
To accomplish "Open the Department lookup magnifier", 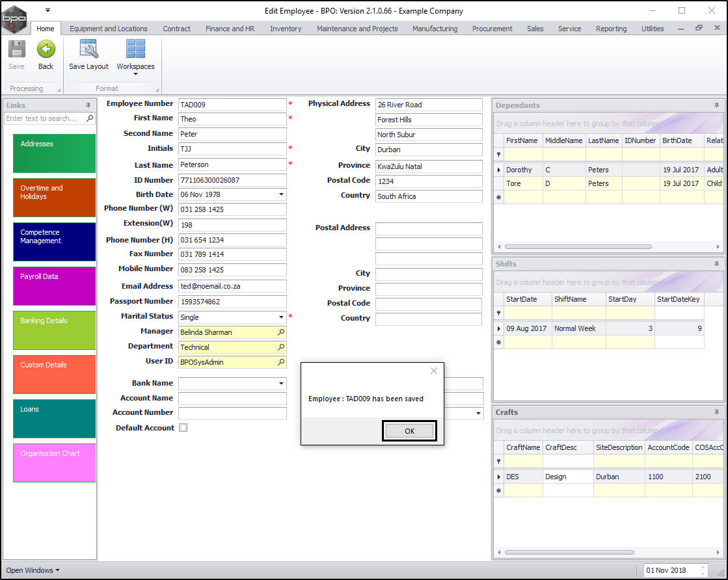I will pyautogui.click(x=281, y=347).
